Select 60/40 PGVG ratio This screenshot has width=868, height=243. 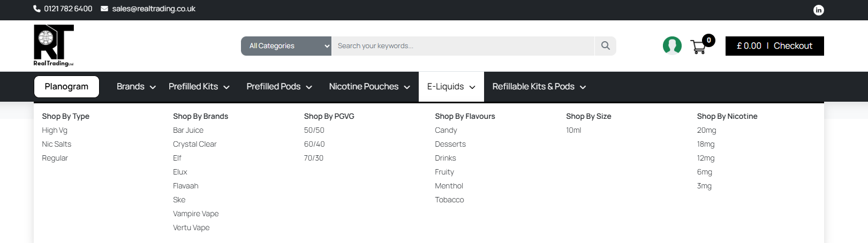pyautogui.click(x=314, y=144)
